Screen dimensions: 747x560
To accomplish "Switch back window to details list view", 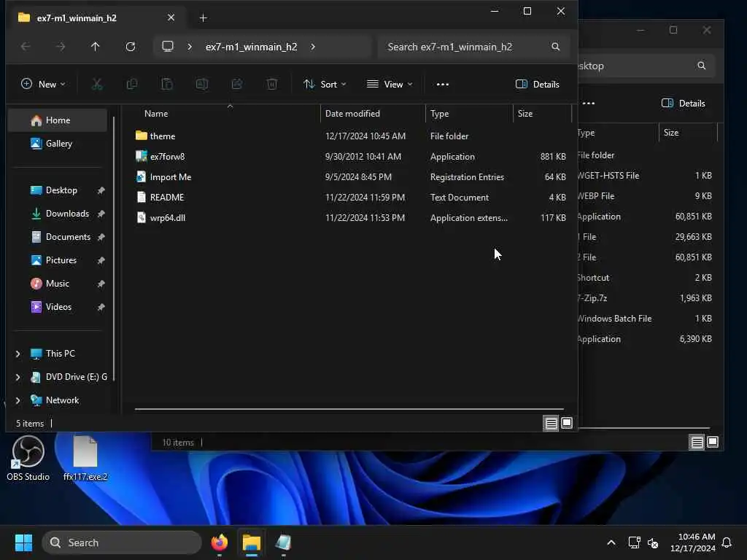I will tap(697, 443).
